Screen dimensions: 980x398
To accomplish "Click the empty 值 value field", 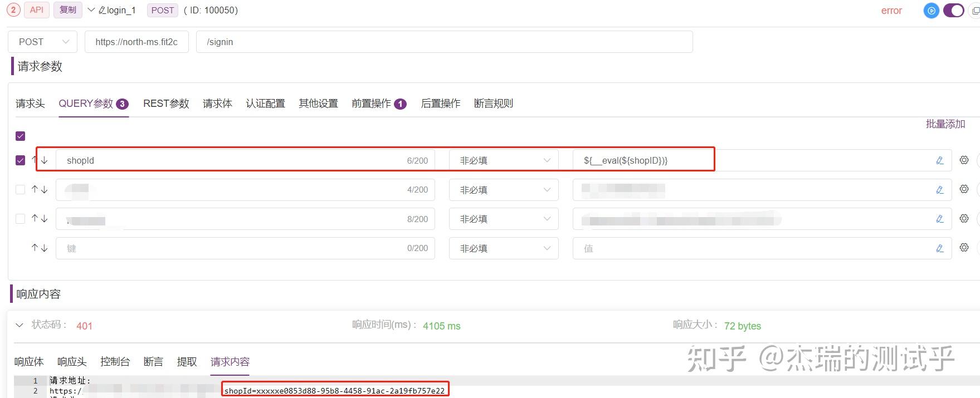I will (x=762, y=248).
